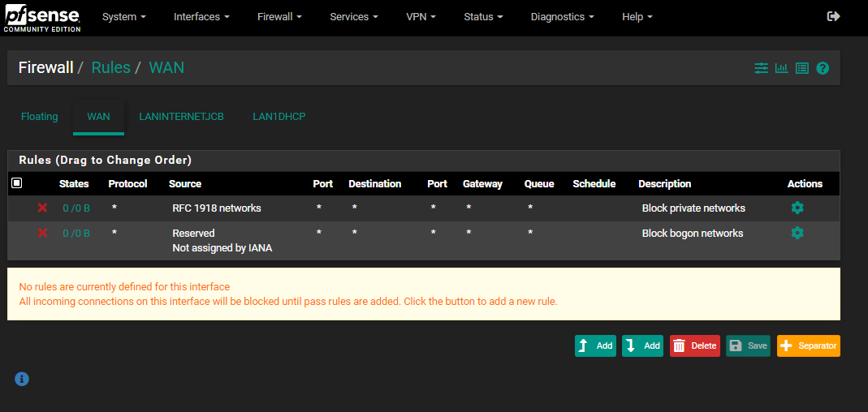Click the Destination column header
This screenshot has width=868, height=412.
point(375,183)
